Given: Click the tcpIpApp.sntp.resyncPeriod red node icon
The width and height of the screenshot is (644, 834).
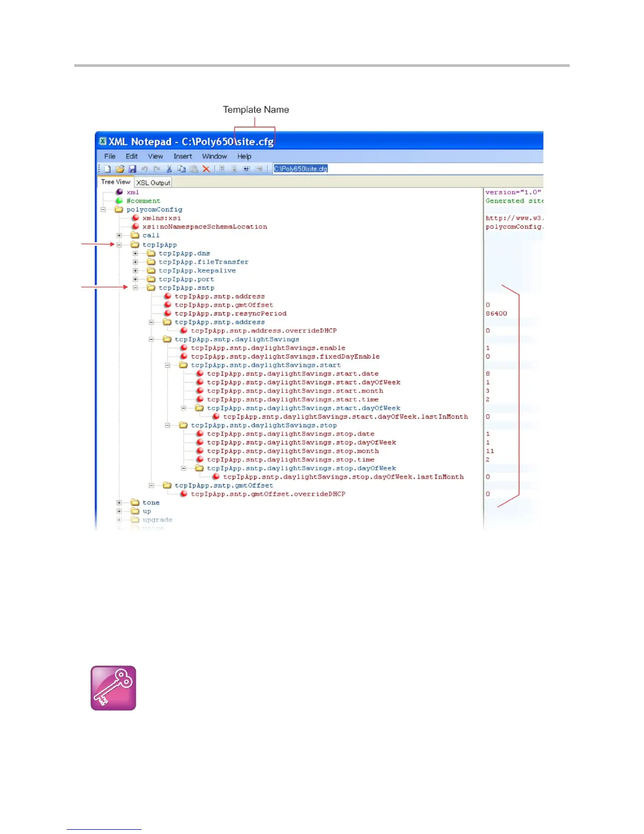Looking at the screenshot, I should 168,313.
